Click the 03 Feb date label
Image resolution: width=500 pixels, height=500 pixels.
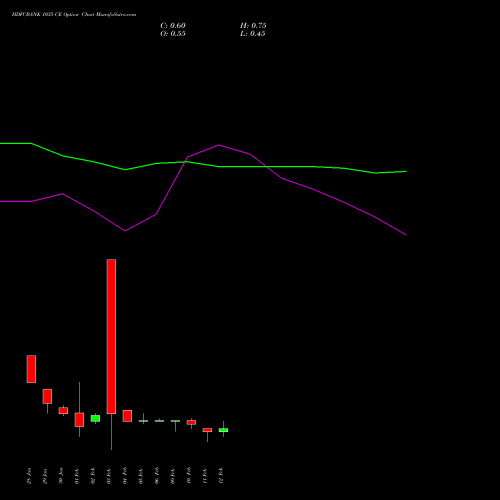point(109,476)
